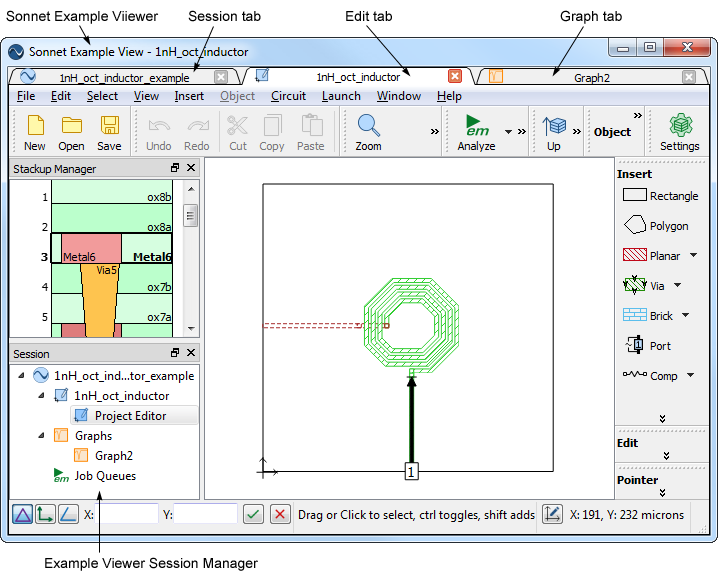Open the File menu
The image size is (718, 578).
coord(26,96)
